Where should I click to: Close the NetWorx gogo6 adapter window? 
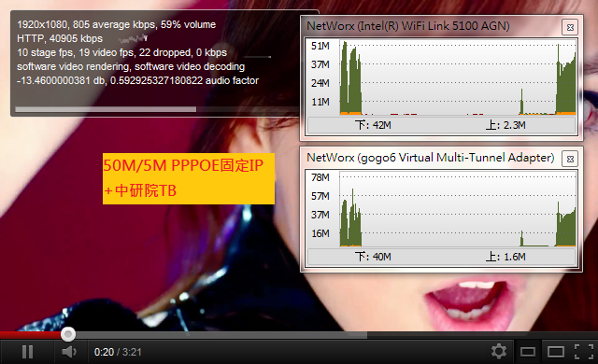point(570,159)
